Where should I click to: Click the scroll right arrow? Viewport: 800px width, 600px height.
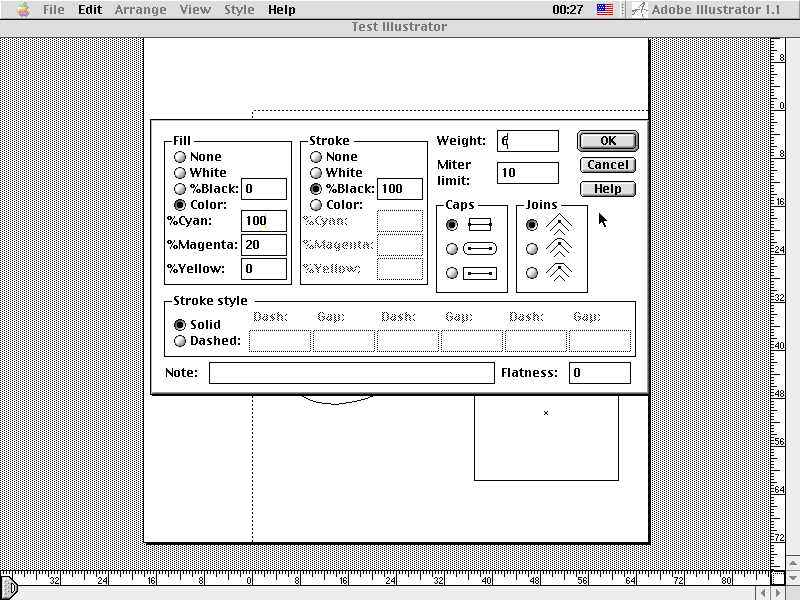click(778, 593)
